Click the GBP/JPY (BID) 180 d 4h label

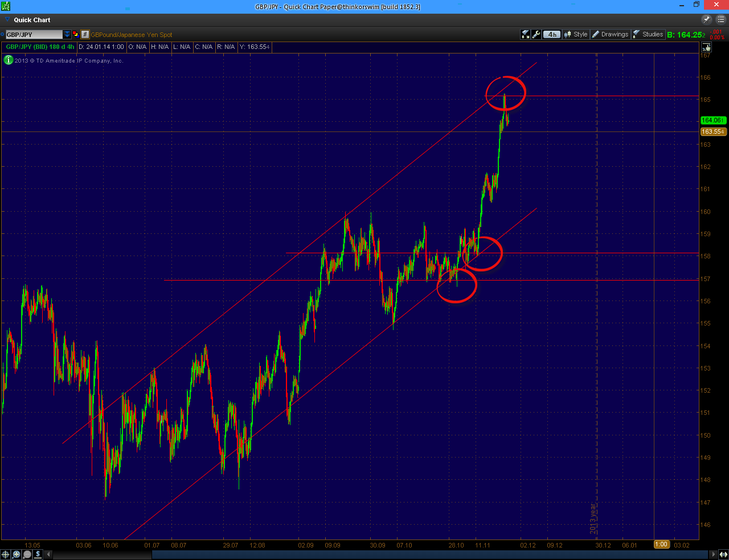point(40,47)
